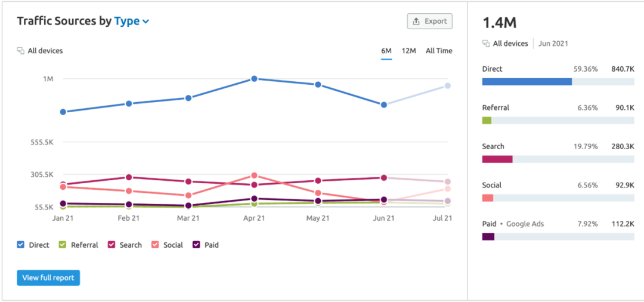The image size is (644, 302).
Task: Click the Social Apr 21 data point
Action: (x=254, y=176)
